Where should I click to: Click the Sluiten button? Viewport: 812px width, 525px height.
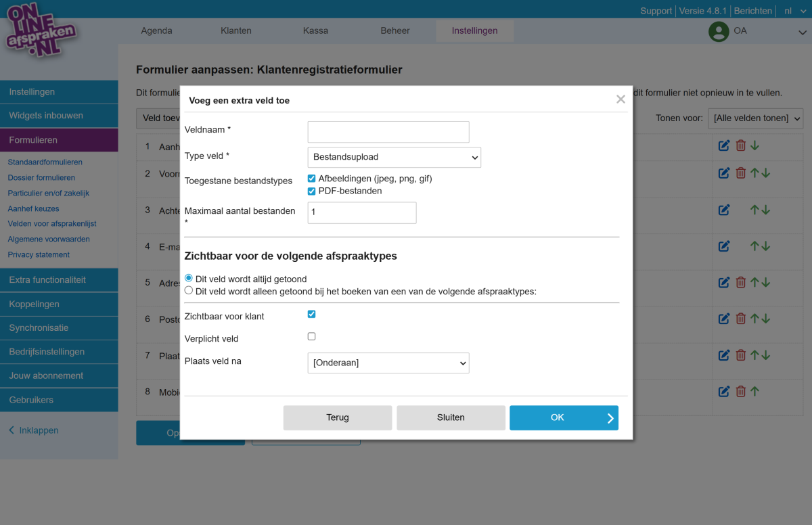(451, 417)
